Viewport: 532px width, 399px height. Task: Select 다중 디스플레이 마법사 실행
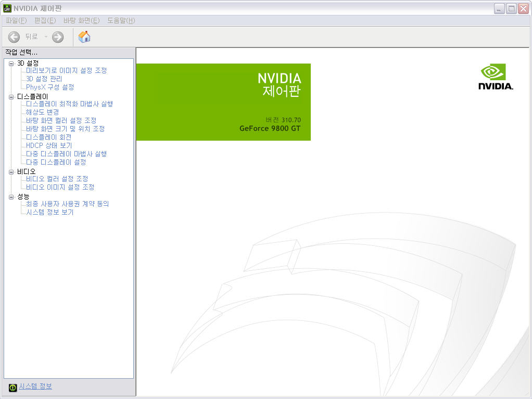[67, 154]
